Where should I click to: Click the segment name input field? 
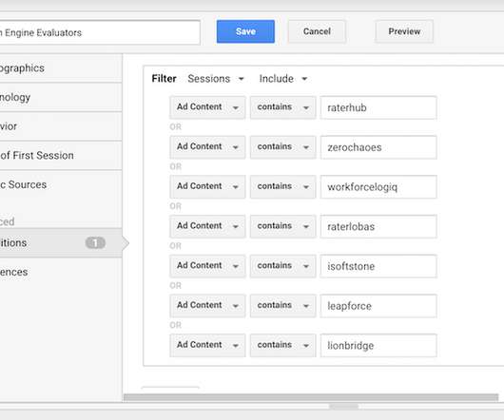click(x=100, y=32)
